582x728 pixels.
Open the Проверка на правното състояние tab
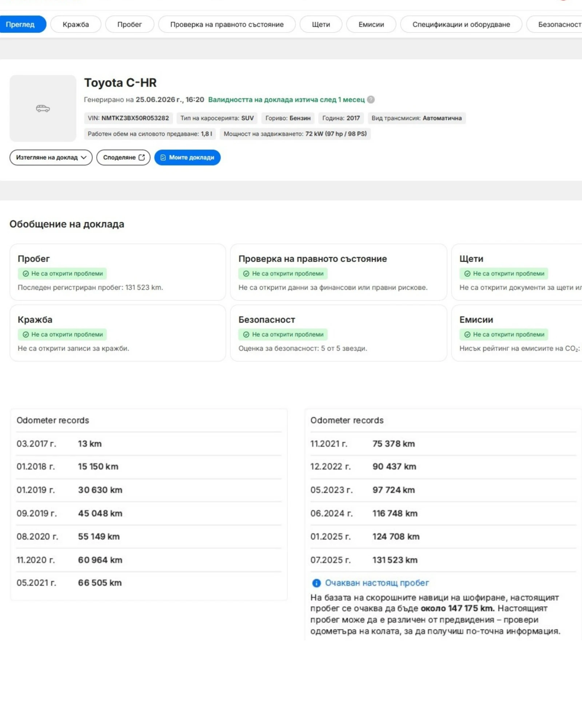tap(227, 24)
